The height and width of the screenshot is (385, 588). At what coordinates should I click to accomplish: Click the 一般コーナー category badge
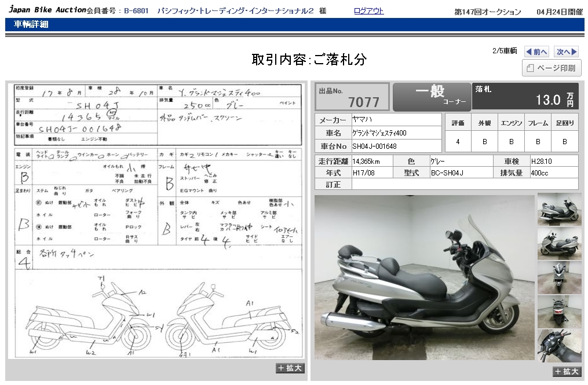[x=430, y=97]
